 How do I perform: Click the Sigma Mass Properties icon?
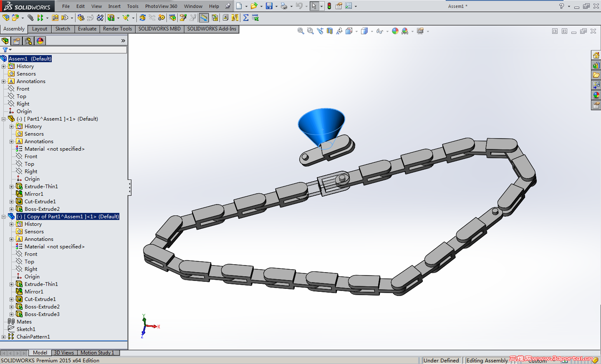click(x=246, y=18)
